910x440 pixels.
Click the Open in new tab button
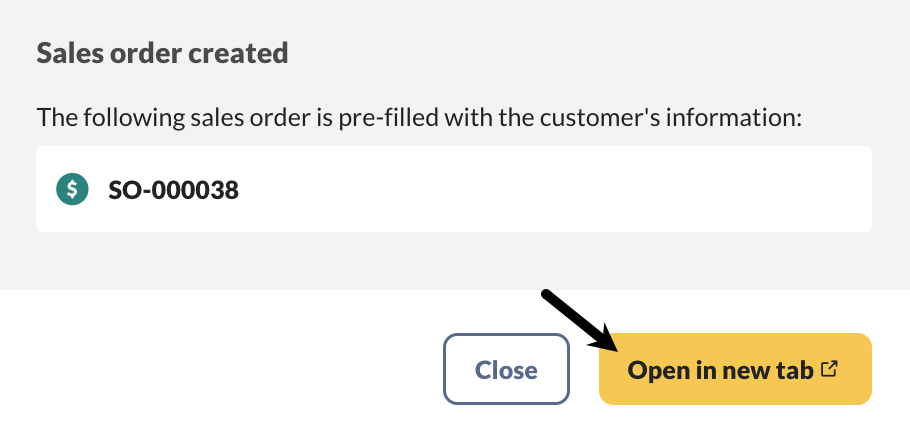click(735, 369)
